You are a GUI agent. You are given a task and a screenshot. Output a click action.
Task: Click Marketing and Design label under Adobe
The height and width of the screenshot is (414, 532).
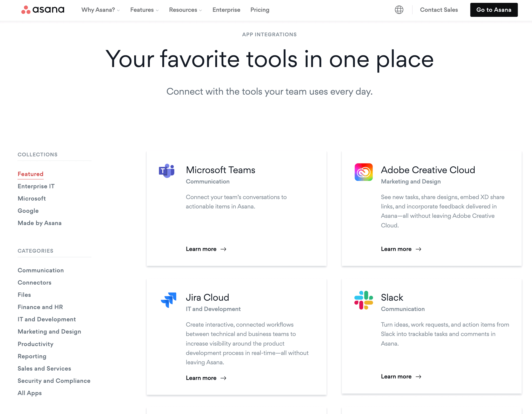click(411, 182)
